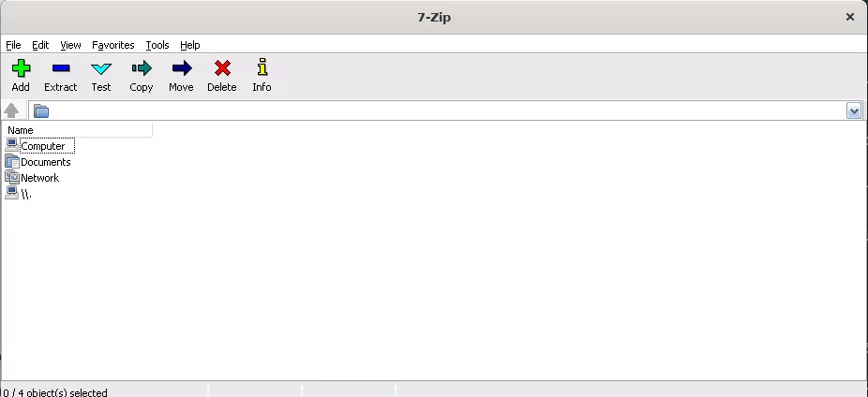Select the Documents list entry
Viewport: 868px width, 397px height.
(x=45, y=162)
